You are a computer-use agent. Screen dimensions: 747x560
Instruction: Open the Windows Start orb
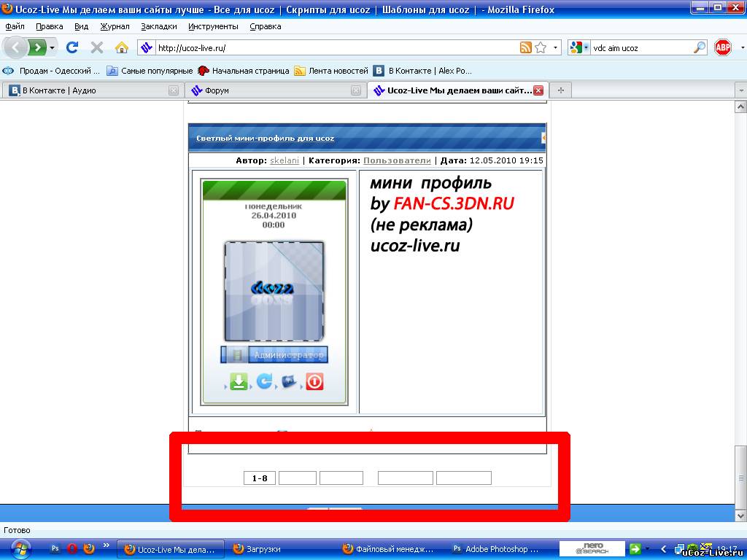coord(20,549)
